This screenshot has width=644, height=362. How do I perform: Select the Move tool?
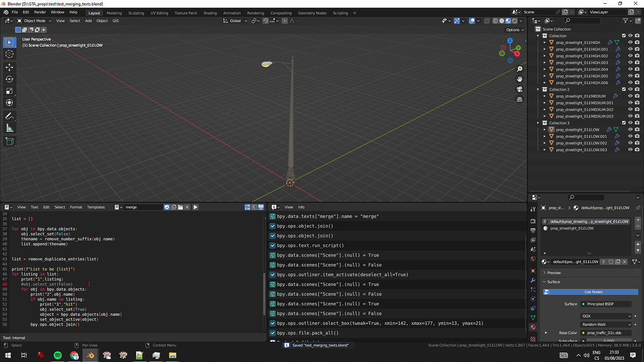coord(9,67)
